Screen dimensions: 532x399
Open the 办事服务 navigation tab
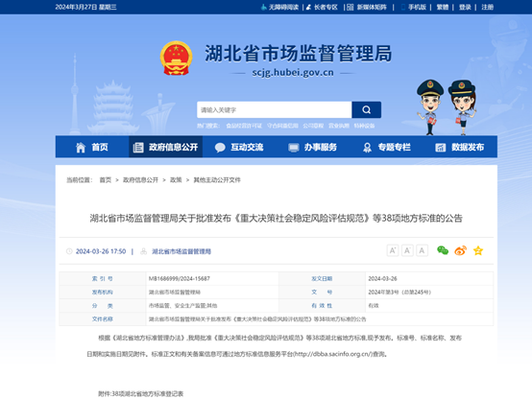point(313,147)
